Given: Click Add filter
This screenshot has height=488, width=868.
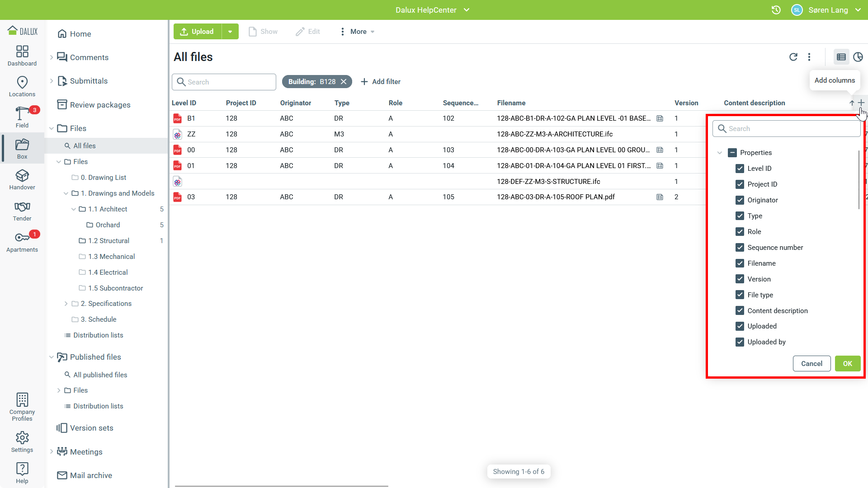Looking at the screenshot, I should [x=381, y=82].
